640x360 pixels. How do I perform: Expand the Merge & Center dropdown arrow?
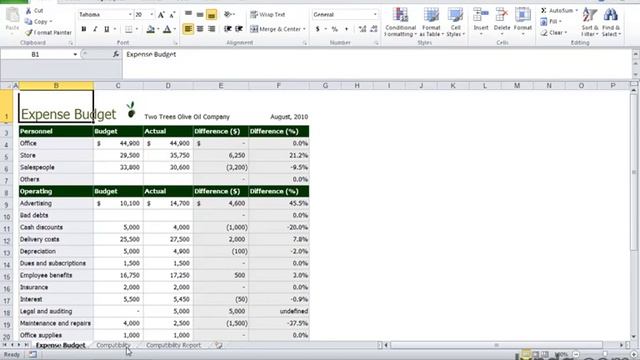tap(304, 29)
